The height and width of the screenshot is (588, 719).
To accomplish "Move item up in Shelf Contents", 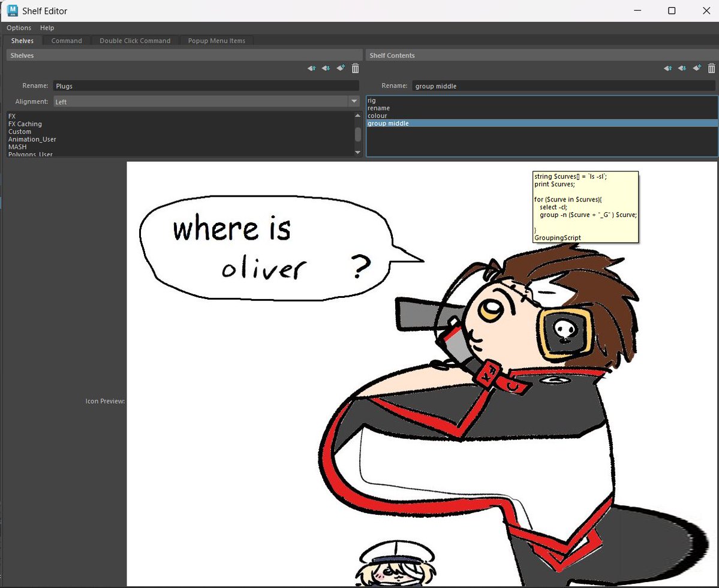I will point(667,68).
